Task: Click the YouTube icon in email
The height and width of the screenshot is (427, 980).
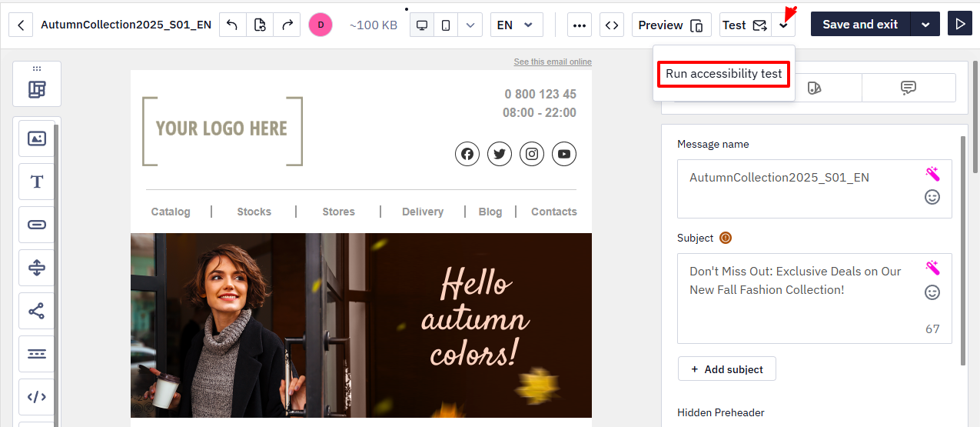Action: (564, 154)
